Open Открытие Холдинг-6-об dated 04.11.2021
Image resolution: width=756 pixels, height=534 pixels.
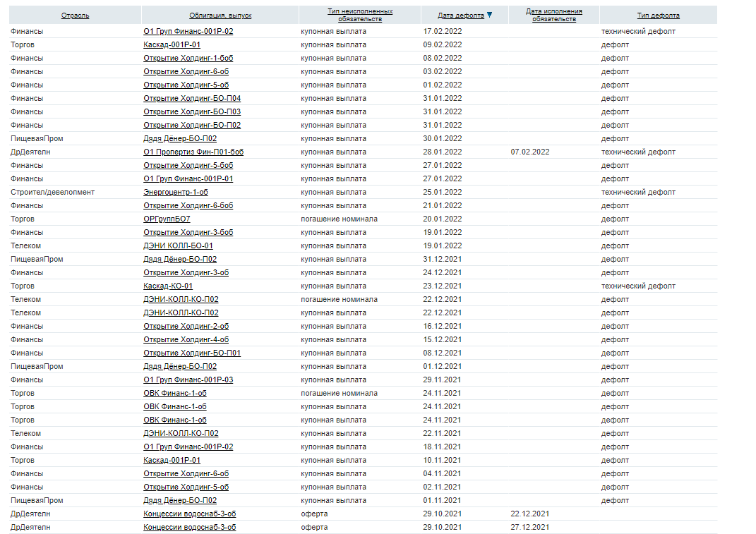(x=186, y=474)
